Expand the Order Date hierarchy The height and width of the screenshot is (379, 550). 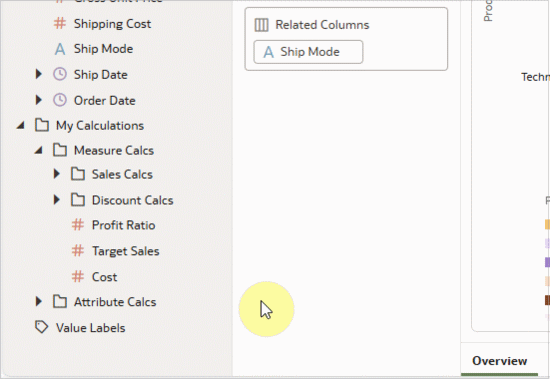[x=39, y=100]
